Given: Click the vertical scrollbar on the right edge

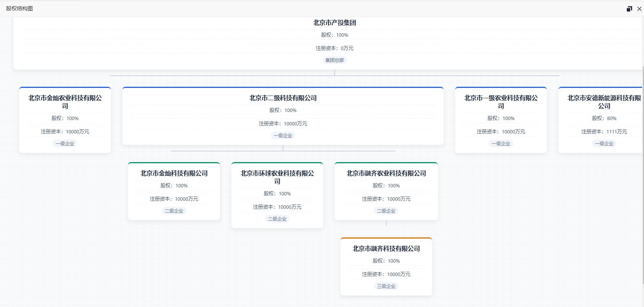Looking at the screenshot, I should (x=642, y=172).
